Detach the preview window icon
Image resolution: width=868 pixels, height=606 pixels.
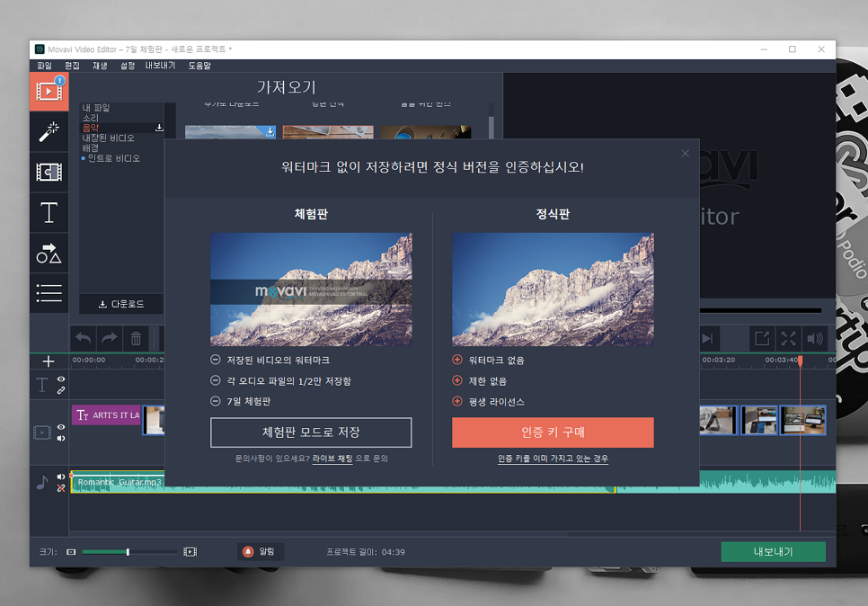762,338
